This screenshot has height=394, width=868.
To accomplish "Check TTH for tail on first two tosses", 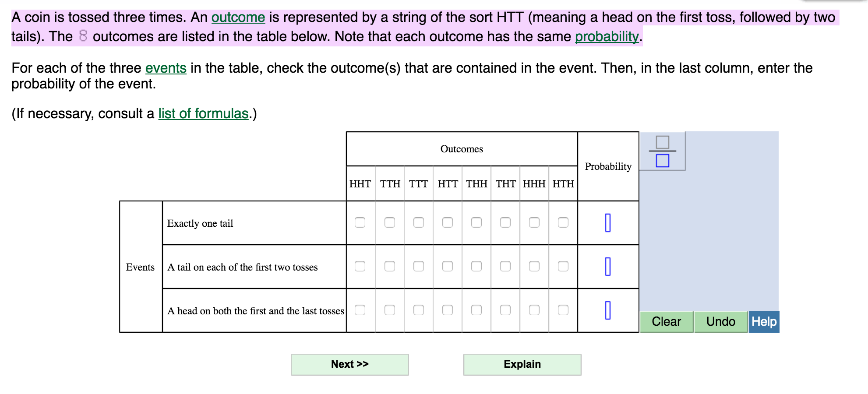I will (390, 266).
